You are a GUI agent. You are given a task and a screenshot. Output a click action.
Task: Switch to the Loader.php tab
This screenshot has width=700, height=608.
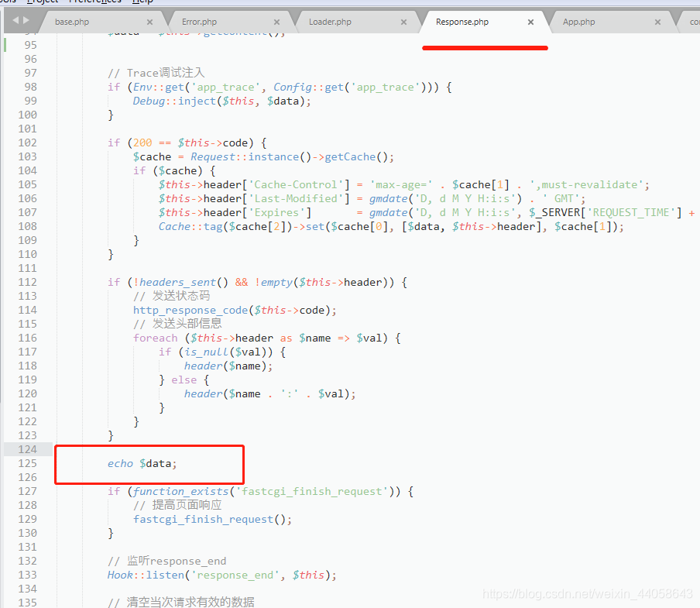[x=330, y=22]
